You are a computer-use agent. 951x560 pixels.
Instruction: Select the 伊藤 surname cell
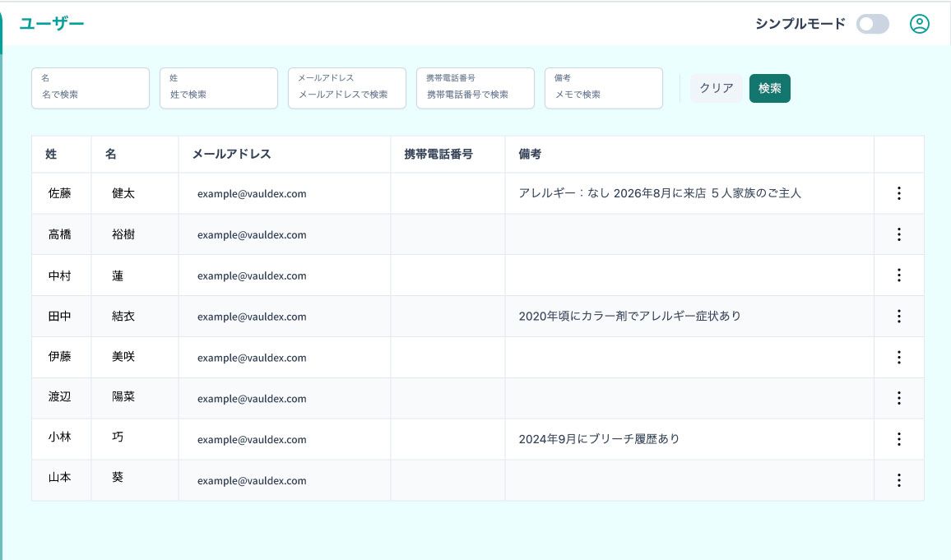coord(59,356)
